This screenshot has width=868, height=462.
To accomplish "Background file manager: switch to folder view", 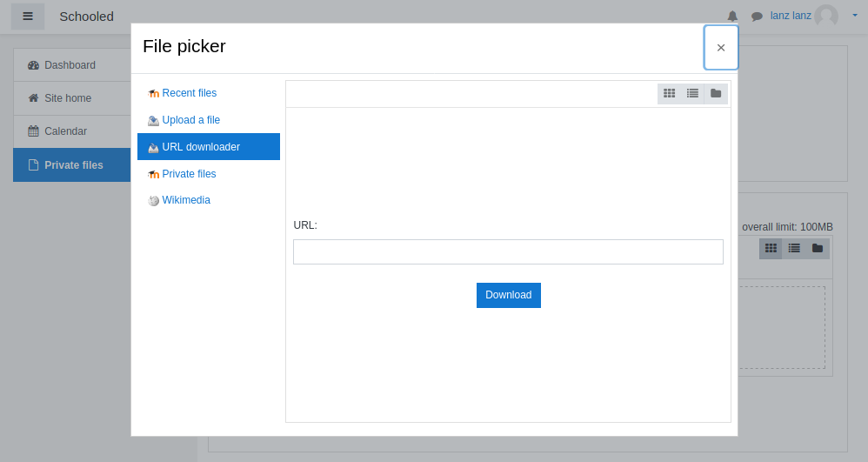I will coord(817,248).
